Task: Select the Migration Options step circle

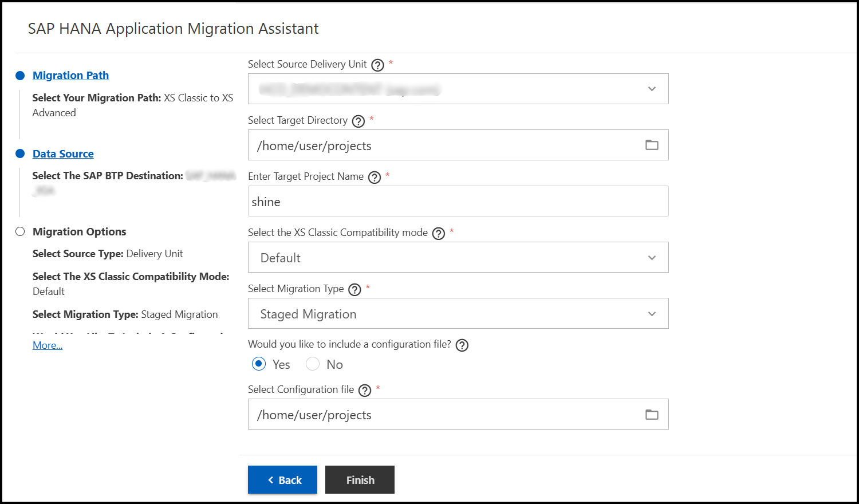Action: [20, 231]
